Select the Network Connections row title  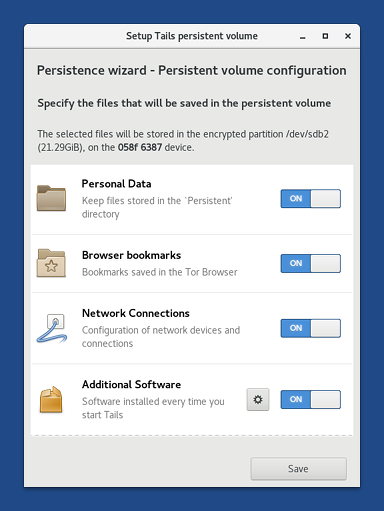click(136, 313)
